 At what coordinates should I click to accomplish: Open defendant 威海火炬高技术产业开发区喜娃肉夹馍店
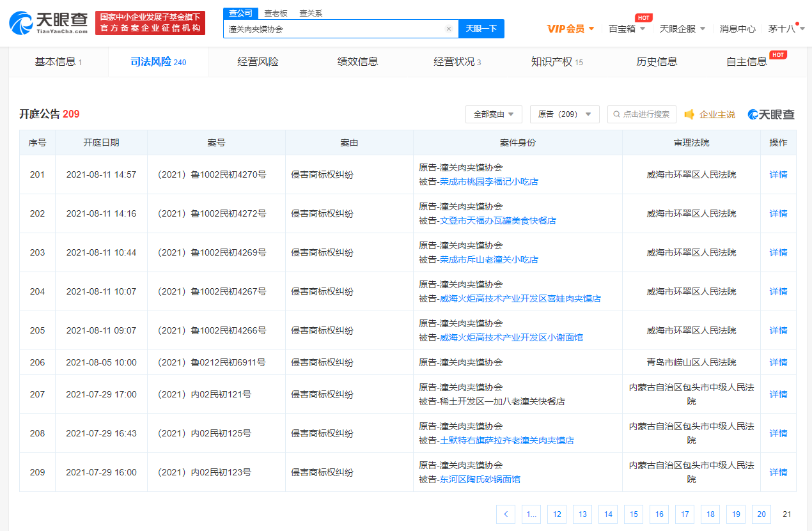520,298
